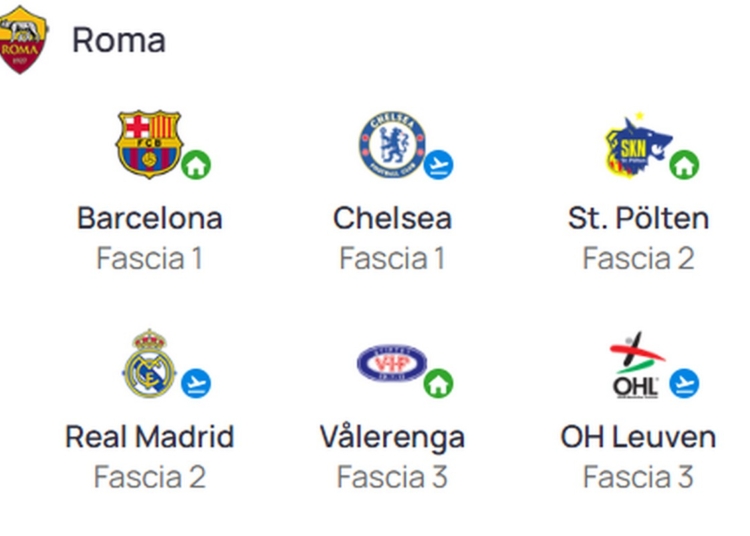Screen dimensions: 750x536
Task: Click the Vålerenga team name
Action: (392, 437)
